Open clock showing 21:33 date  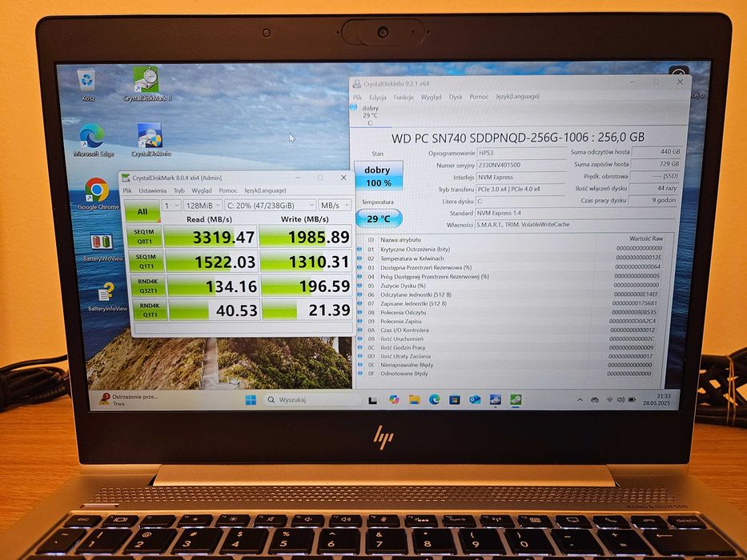click(x=657, y=399)
